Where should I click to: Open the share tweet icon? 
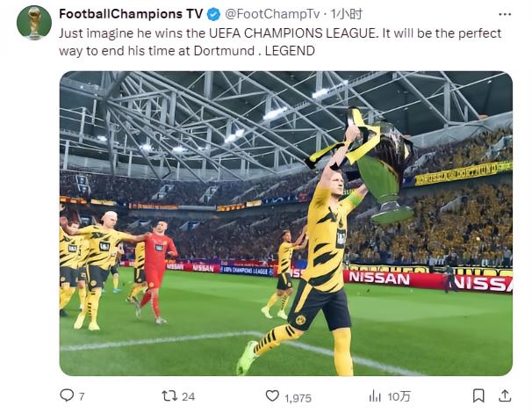tap(507, 396)
